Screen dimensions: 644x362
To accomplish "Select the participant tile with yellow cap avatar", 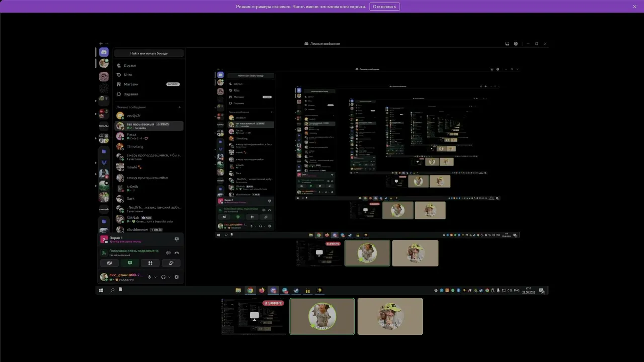I will click(390, 316).
